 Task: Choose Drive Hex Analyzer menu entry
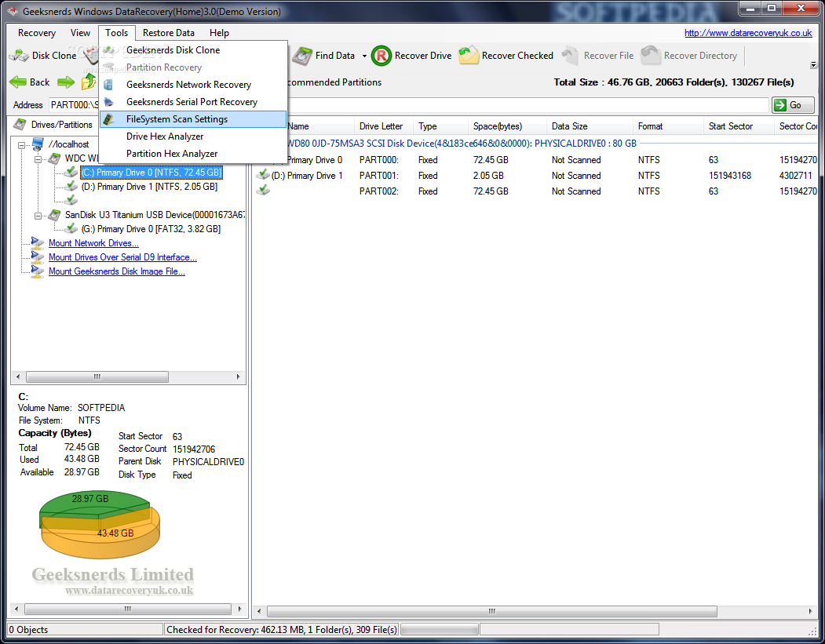193,136
